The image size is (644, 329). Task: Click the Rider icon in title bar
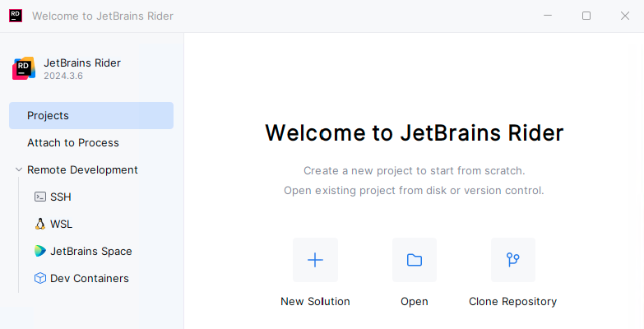pos(16,16)
